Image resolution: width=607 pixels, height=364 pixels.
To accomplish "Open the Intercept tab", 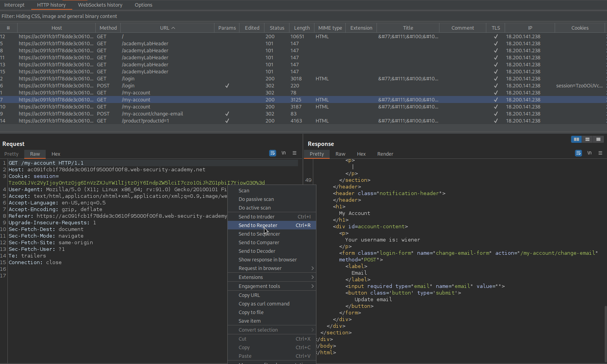I will [14, 5].
